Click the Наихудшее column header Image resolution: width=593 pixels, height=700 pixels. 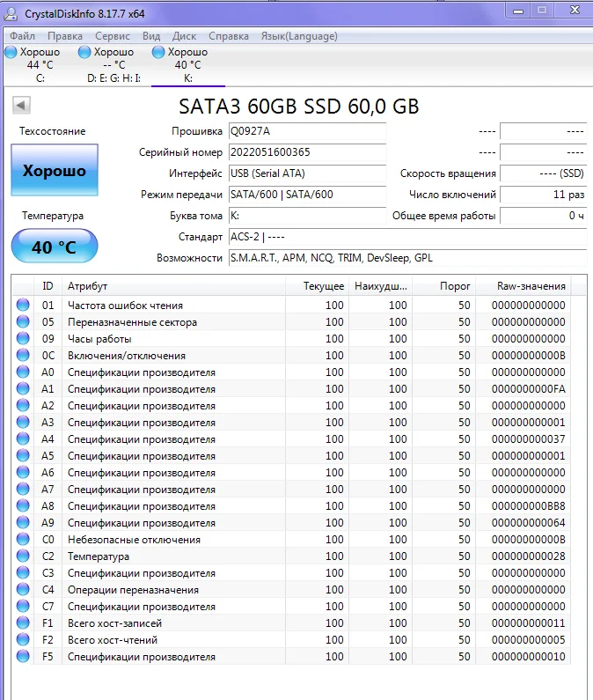click(x=380, y=286)
